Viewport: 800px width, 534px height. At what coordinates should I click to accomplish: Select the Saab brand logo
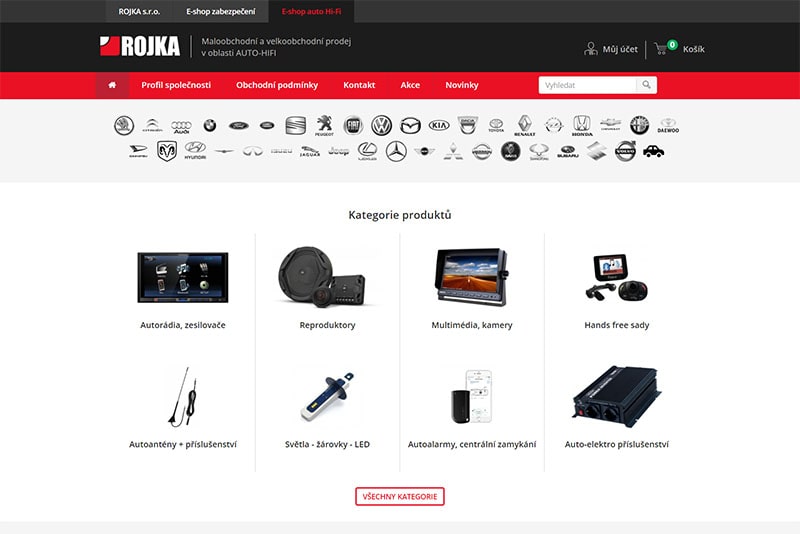pos(510,151)
